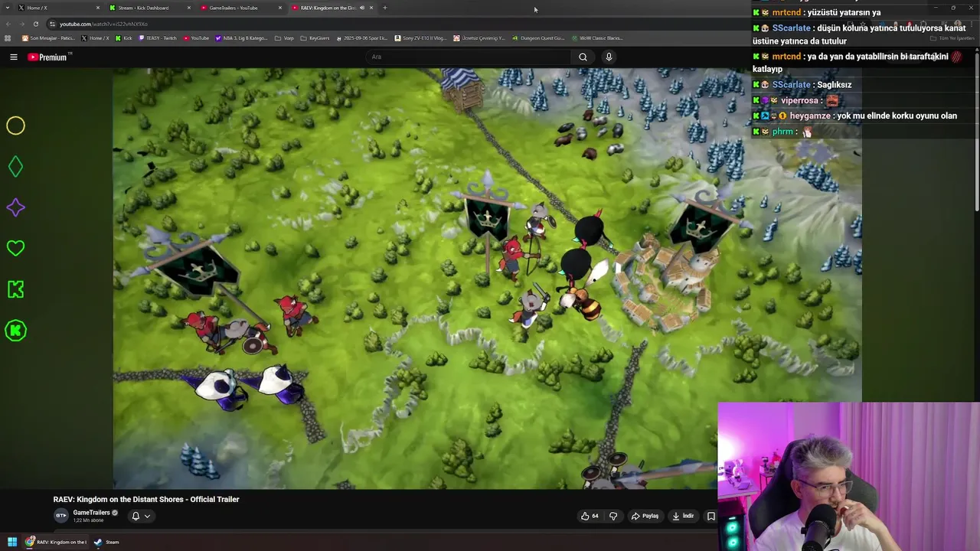Click the circled green K overlay icon
The height and width of the screenshot is (551, 980).
15,331
